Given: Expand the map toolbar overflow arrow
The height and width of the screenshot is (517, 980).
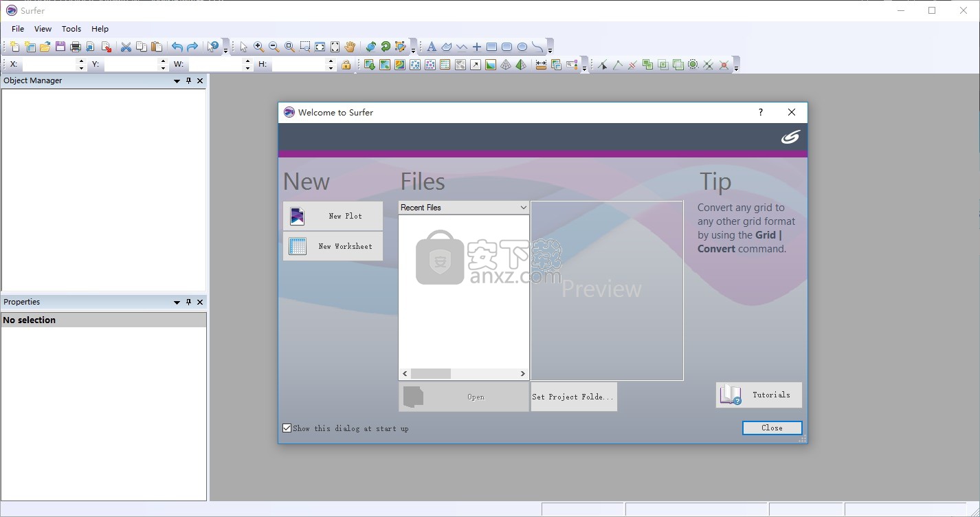Looking at the screenshot, I should coord(584,68).
